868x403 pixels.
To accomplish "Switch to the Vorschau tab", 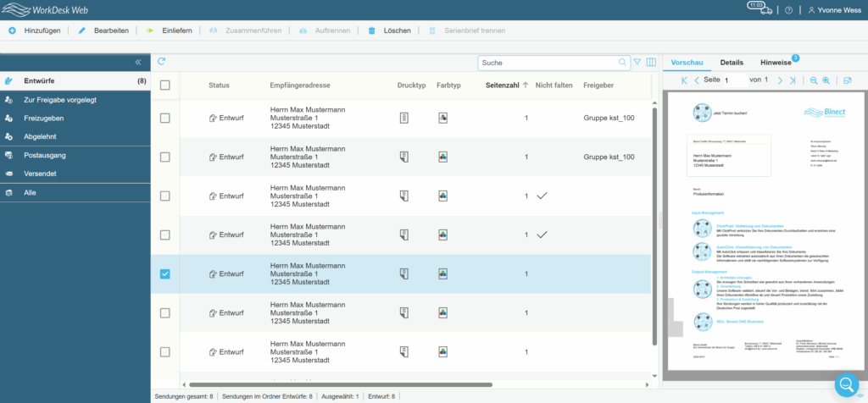I will [687, 63].
